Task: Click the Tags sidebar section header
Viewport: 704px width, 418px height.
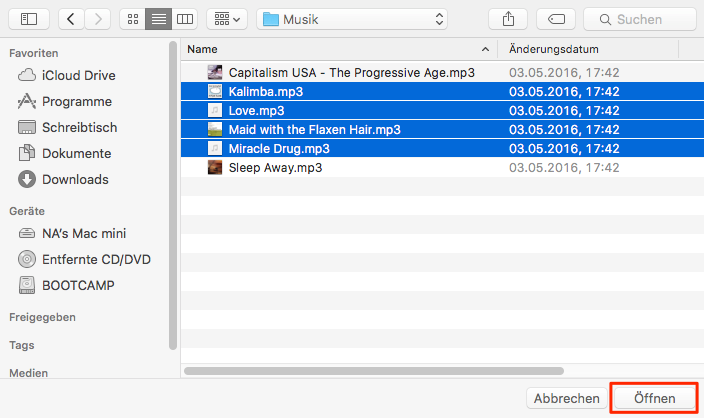Action: point(22,345)
